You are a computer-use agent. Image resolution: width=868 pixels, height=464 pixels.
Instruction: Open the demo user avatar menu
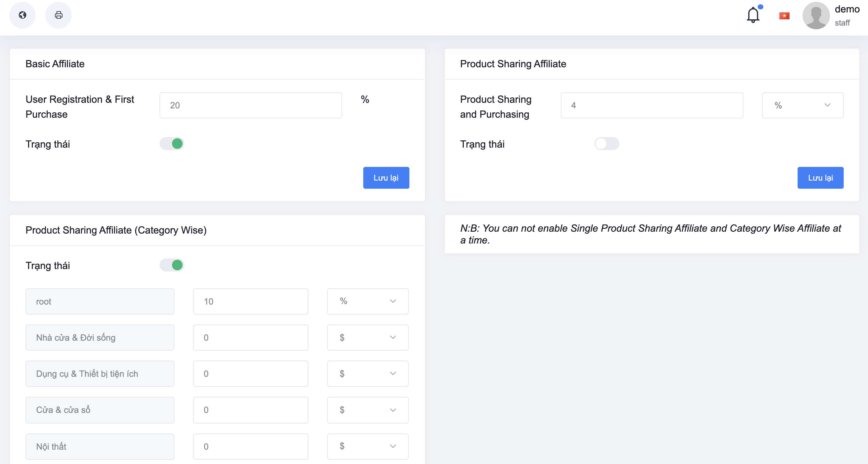click(816, 16)
